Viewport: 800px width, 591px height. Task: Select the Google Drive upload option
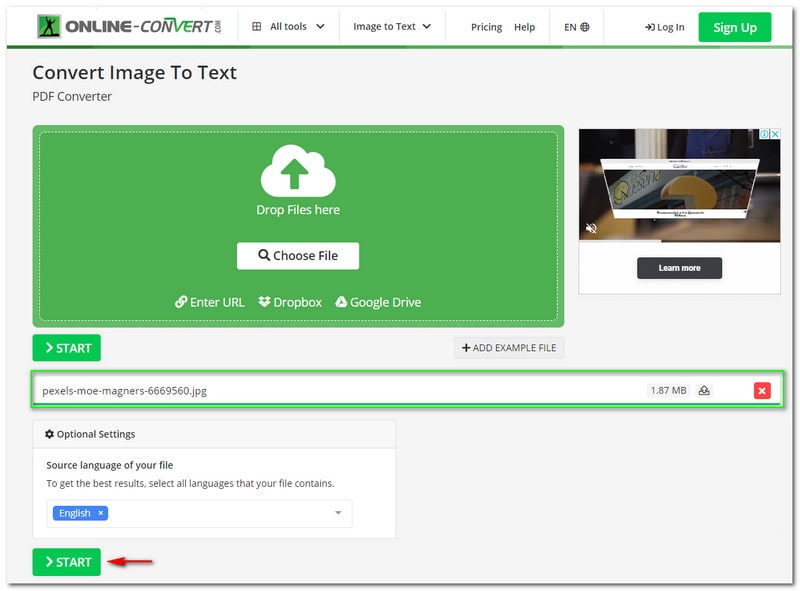coord(377,302)
